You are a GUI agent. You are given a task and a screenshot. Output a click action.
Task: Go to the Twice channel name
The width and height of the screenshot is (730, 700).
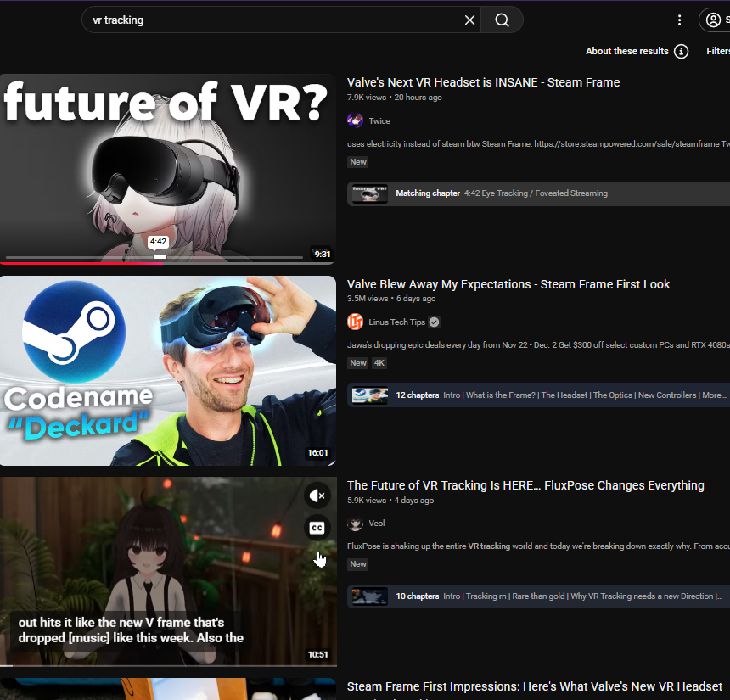(x=379, y=121)
